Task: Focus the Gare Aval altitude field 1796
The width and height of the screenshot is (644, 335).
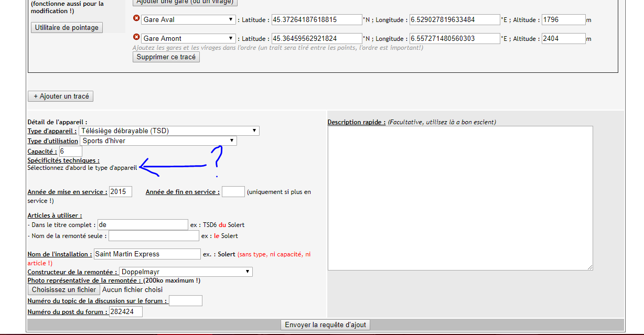Action: click(x=563, y=20)
